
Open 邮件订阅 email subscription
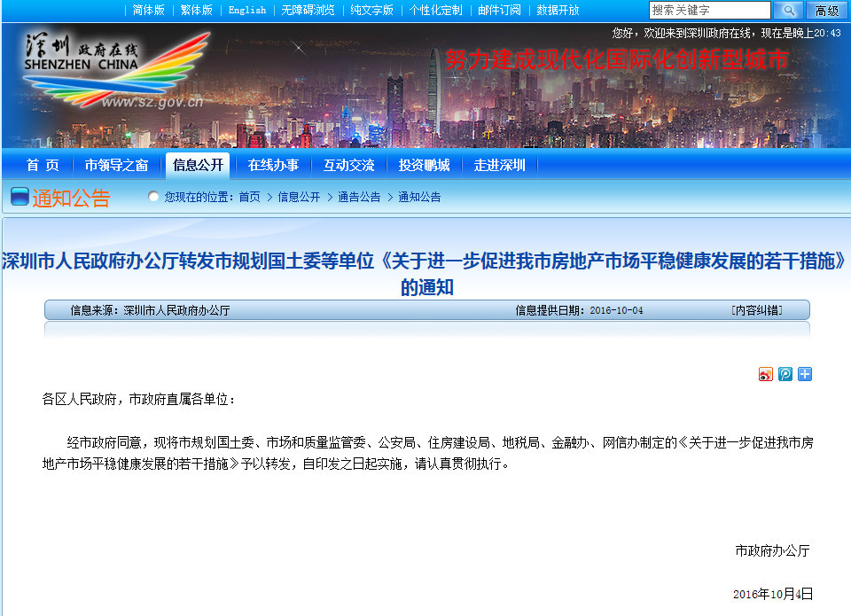click(x=499, y=11)
